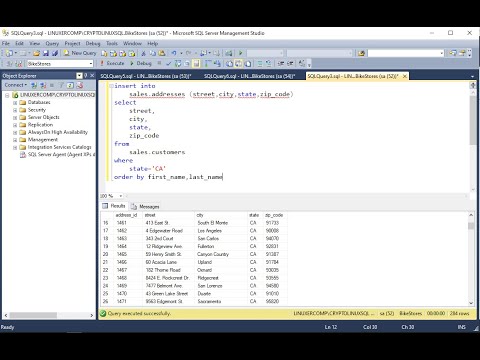Expand the Security folder
This screenshot has height=360, width=480.
click(15, 110)
